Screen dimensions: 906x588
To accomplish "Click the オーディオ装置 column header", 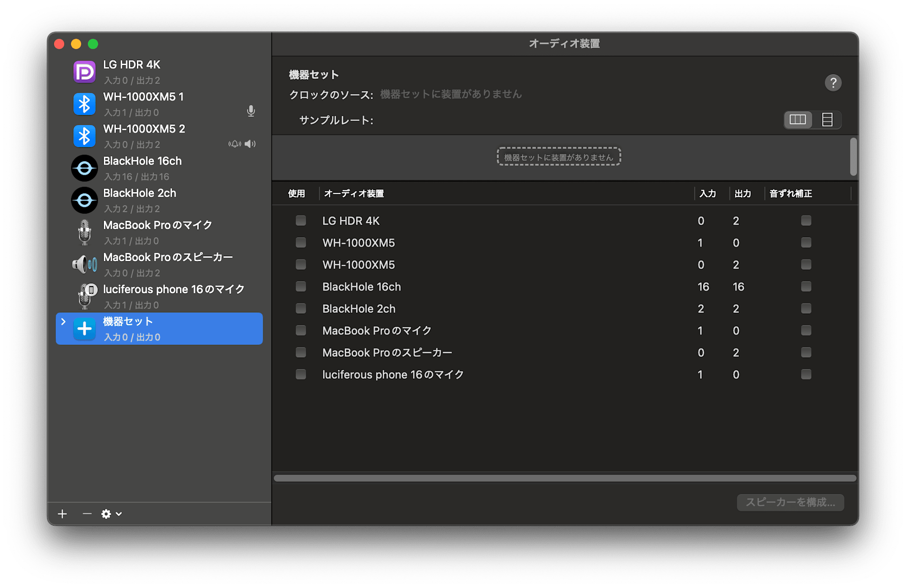I will [354, 194].
